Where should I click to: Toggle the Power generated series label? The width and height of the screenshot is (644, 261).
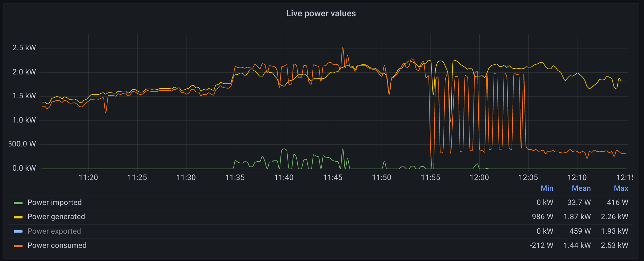[56, 217]
